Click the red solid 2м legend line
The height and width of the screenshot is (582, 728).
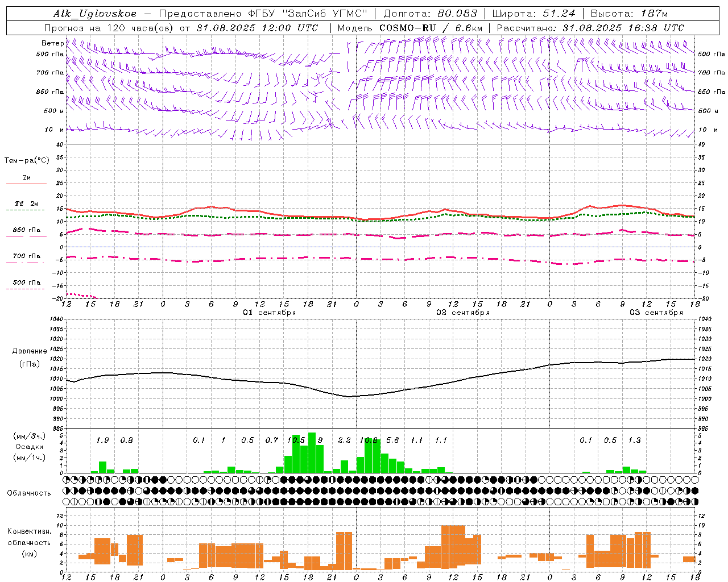[x=26, y=184]
